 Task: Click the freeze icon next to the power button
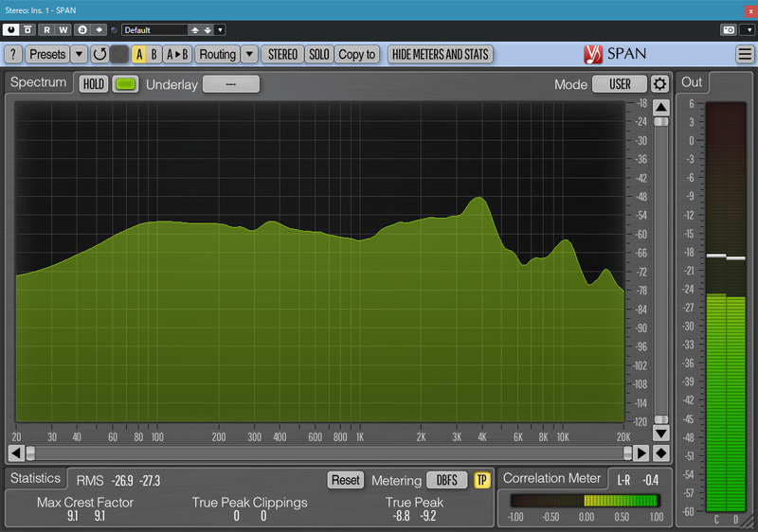(x=27, y=30)
